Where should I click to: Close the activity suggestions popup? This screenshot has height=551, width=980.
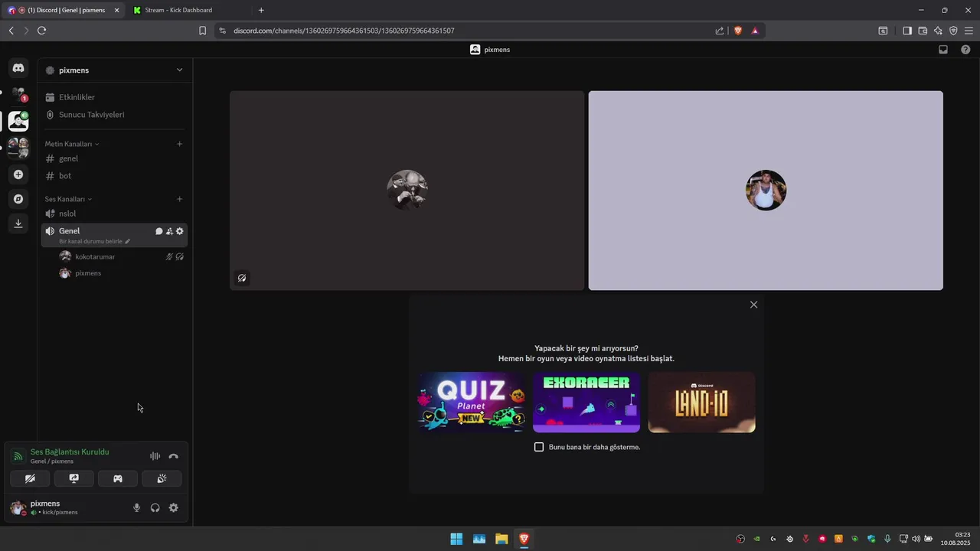tap(753, 305)
